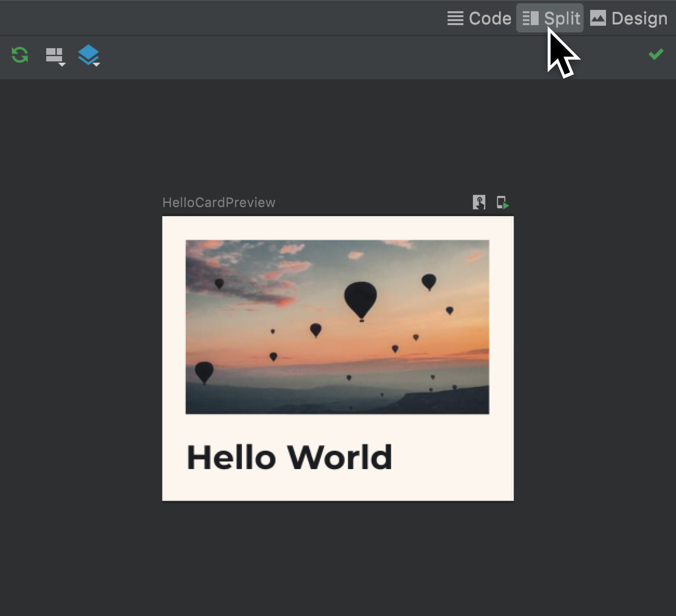Screen dimensions: 676x616
Task: Open the blue layers dropdown
Action: (x=89, y=55)
